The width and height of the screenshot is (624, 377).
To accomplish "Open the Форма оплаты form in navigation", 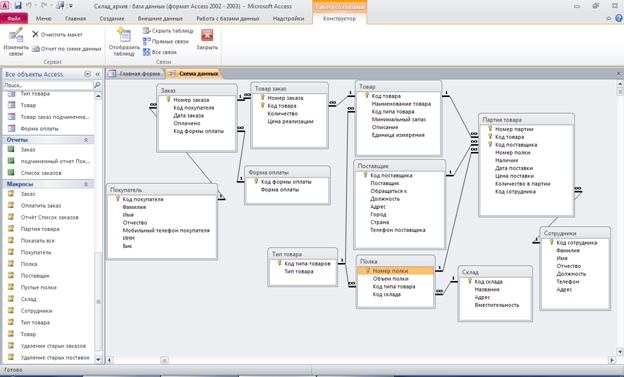I will 39,129.
